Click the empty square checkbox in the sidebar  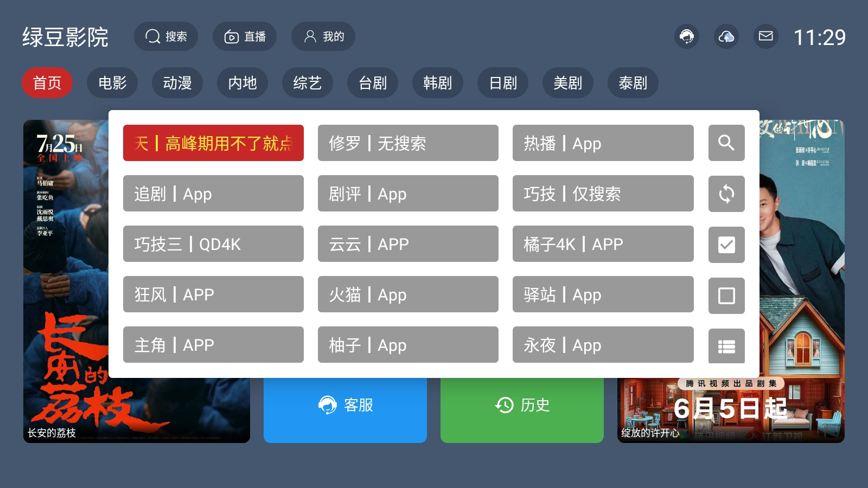[726, 294]
